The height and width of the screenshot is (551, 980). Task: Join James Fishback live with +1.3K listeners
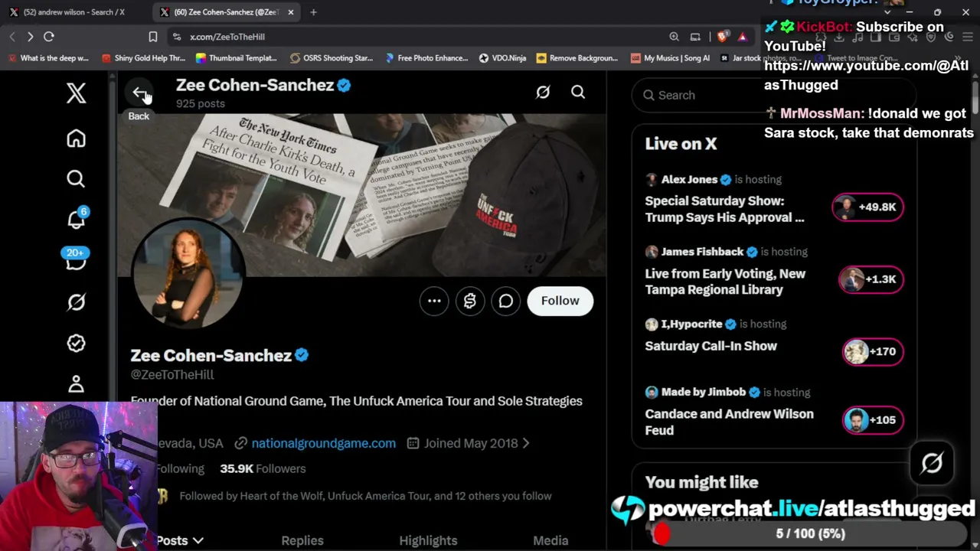[x=872, y=279]
